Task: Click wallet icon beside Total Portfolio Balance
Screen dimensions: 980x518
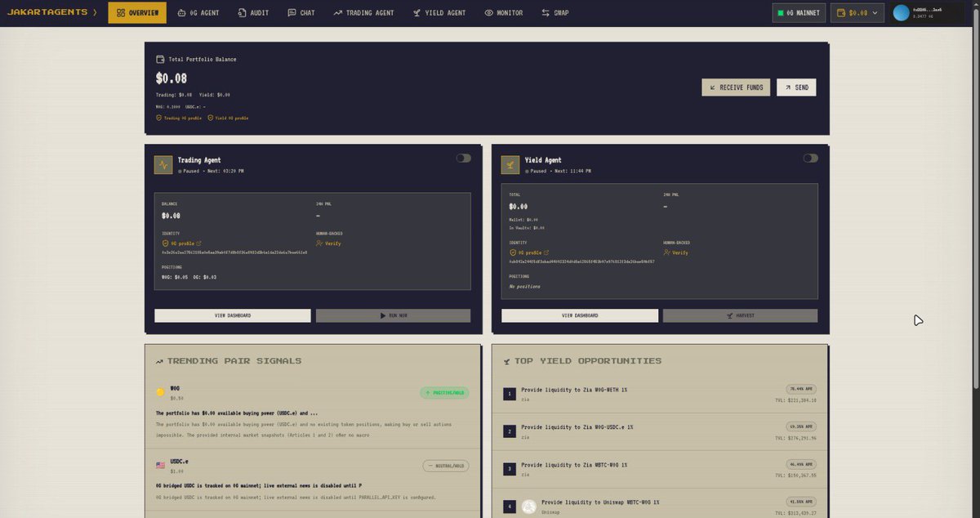Action: click(x=160, y=60)
